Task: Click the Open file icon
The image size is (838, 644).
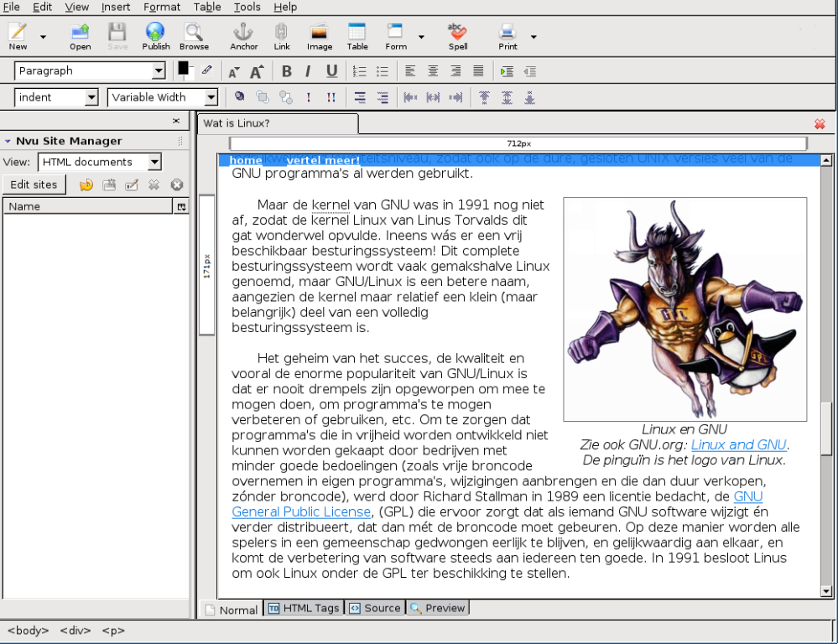Action: pyautogui.click(x=81, y=36)
